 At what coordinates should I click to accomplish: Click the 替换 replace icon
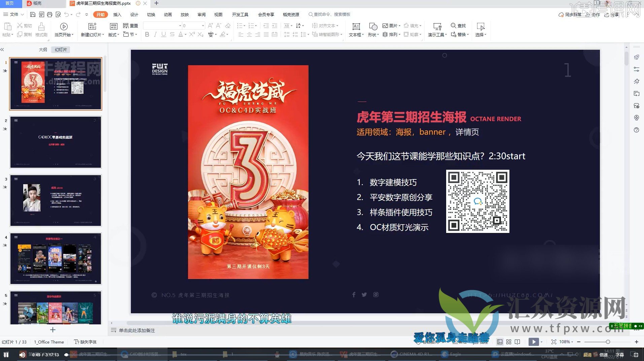pos(459,34)
